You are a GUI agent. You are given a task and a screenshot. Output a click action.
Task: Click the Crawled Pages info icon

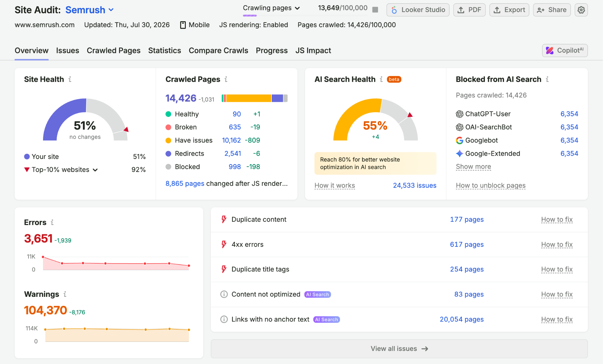pos(226,79)
